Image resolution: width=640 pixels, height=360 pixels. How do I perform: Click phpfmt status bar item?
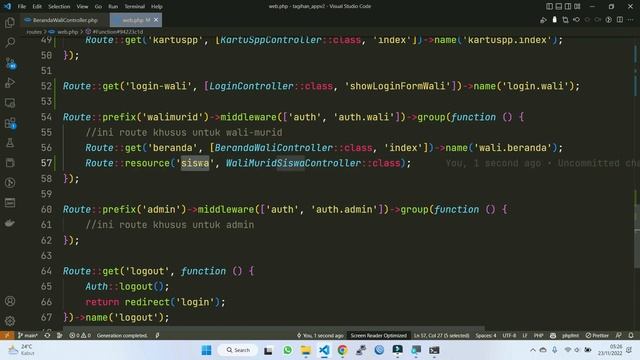pyautogui.click(x=570, y=335)
